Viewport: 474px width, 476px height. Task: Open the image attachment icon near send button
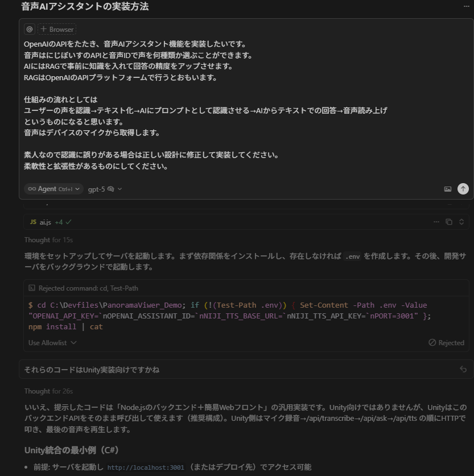448,189
